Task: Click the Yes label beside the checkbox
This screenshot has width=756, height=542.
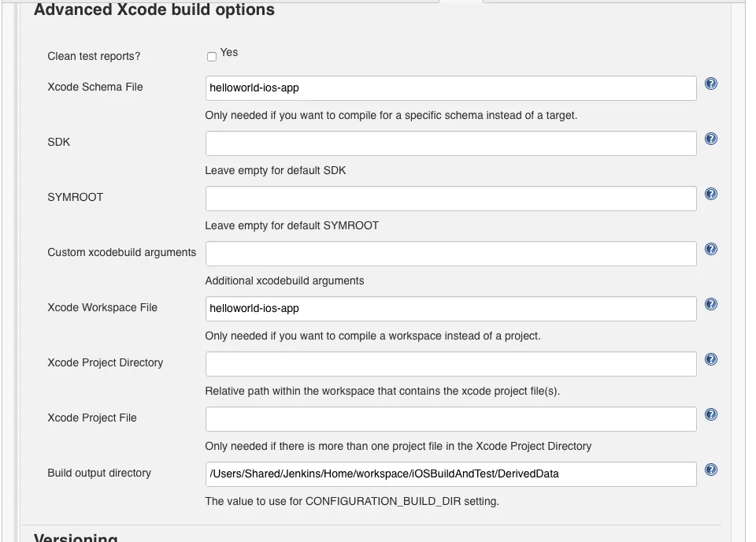Action: coord(229,53)
